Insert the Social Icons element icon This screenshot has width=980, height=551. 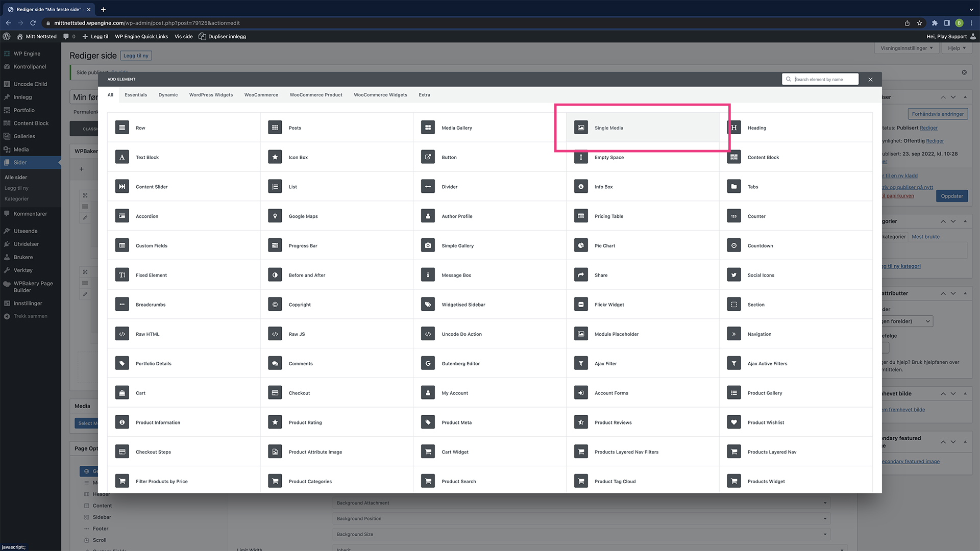734,275
